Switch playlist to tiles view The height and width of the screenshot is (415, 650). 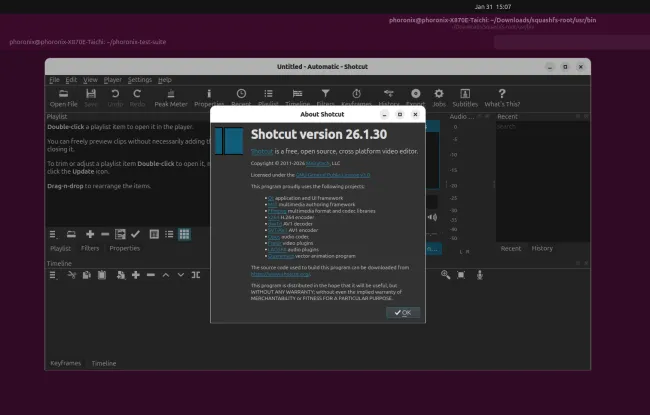[x=154, y=235]
